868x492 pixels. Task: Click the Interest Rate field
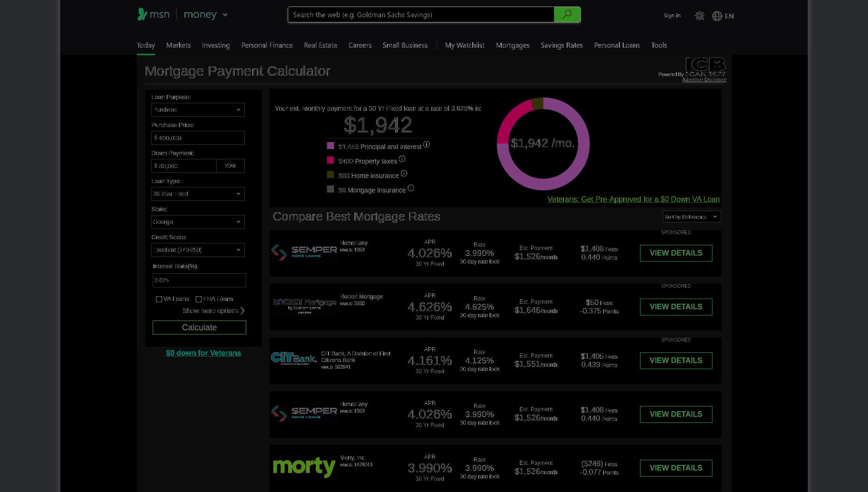199,280
